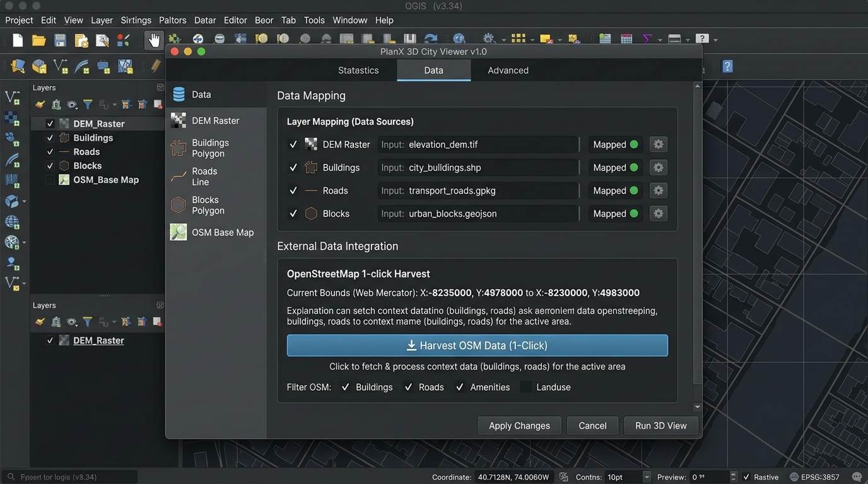Click the top toolbar question mark help icon

(701, 39)
